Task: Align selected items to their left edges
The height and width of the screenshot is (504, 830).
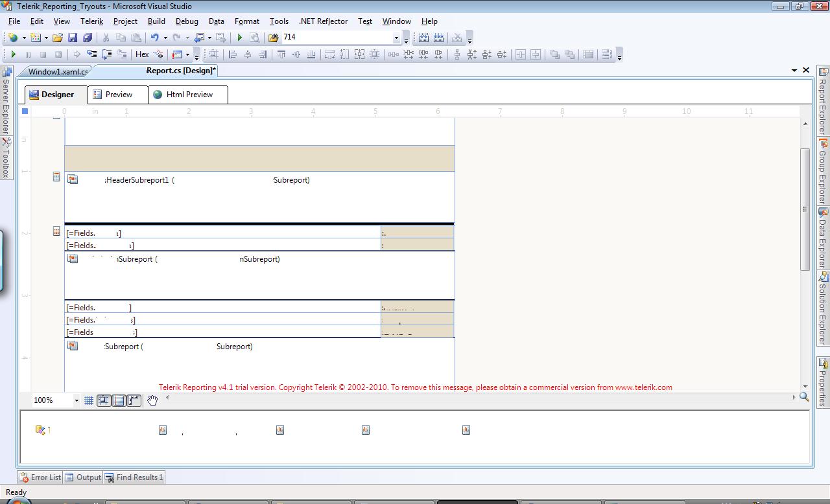Action: pyautogui.click(x=233, y=54)
